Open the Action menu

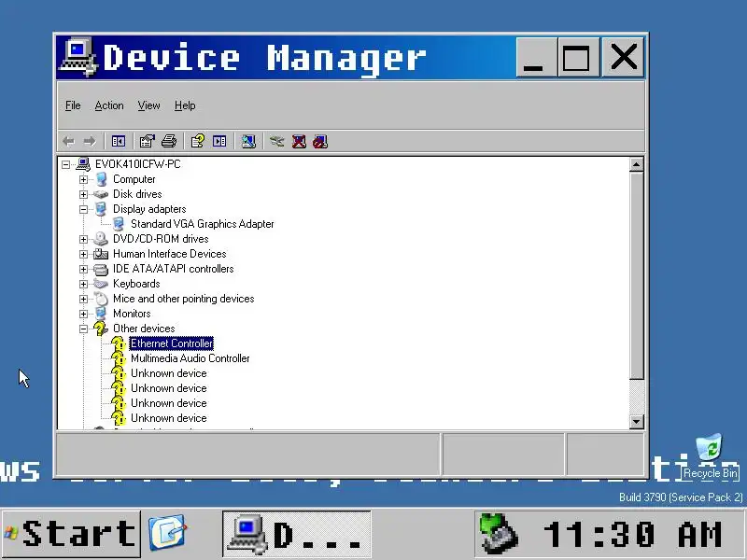(x=109, y=105)
